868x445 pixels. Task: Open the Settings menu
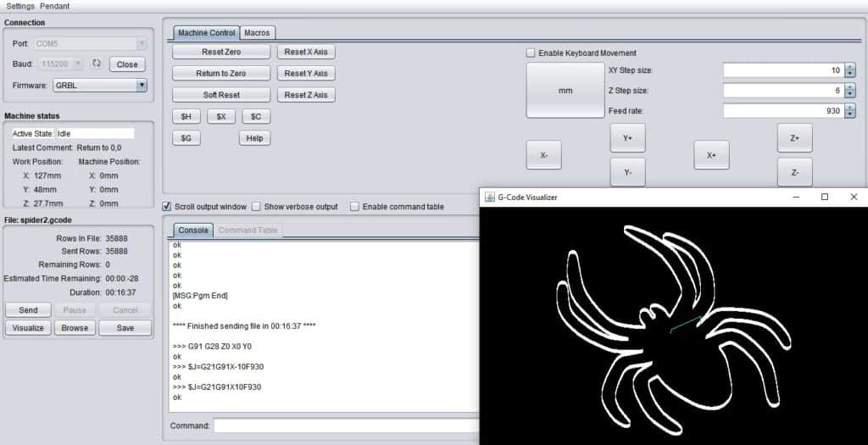[x=20, y=6]
